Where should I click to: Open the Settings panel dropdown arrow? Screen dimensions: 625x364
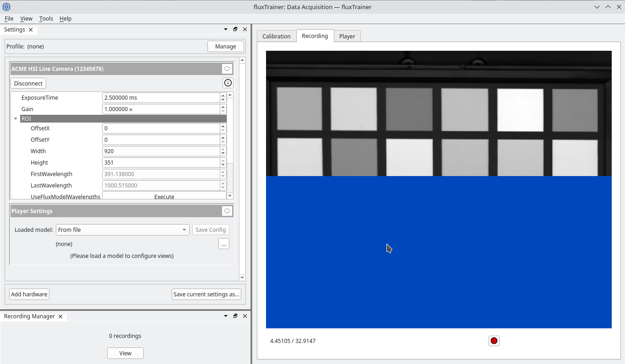226,29
